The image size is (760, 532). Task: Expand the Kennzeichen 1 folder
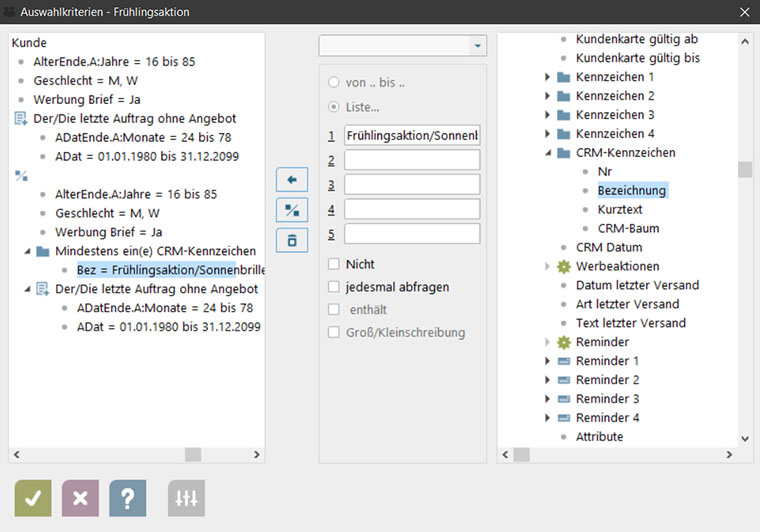[x=547, y=77]
